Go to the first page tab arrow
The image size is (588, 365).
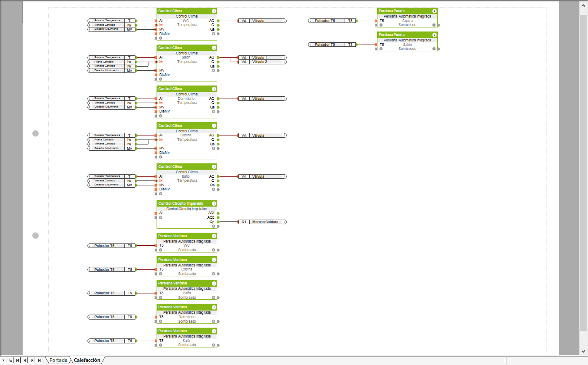click(18, 360)
